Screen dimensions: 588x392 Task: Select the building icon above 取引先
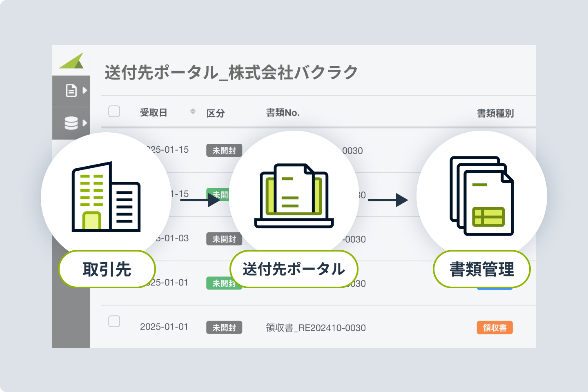106,197
